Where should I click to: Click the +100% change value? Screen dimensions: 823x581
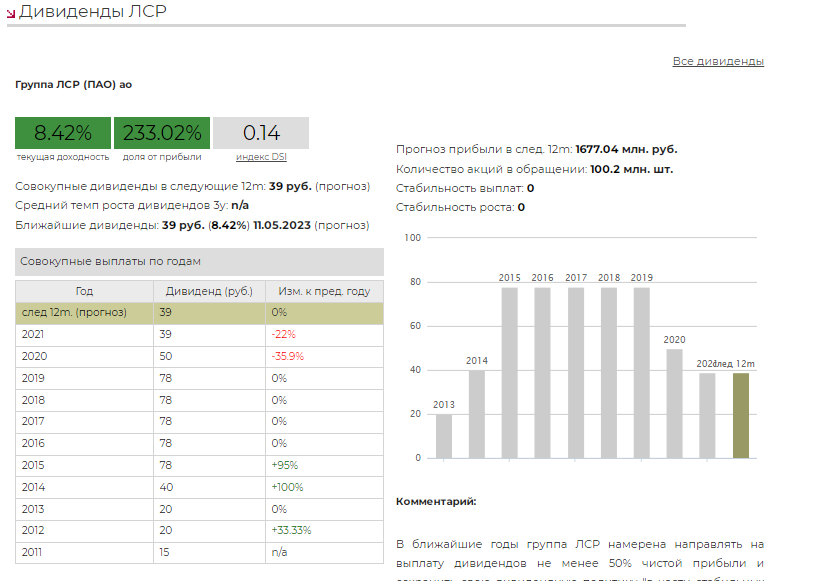287,488
